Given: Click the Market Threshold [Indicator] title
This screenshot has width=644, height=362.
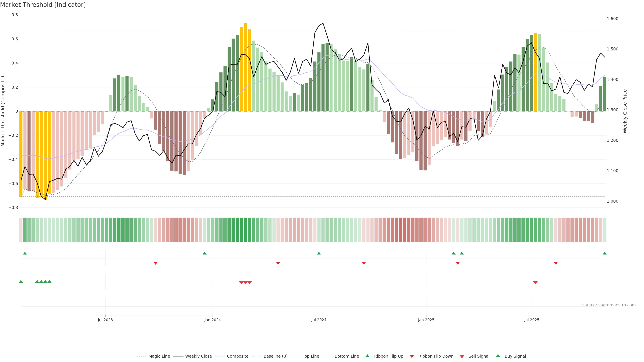Looking at the screenshot, I should click(x=43, y=5).
